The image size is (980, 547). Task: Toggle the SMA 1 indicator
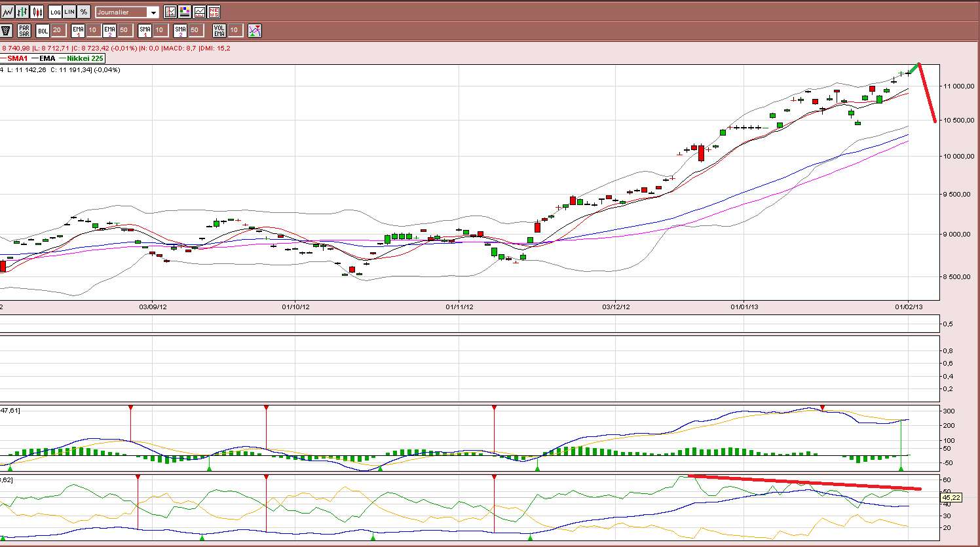click(x=145, y=30)
